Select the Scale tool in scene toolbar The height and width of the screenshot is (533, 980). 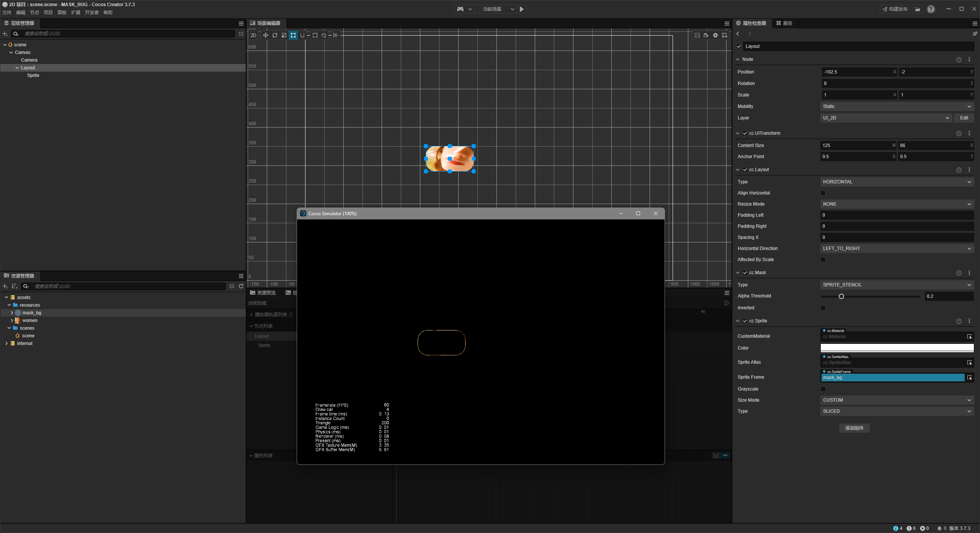tap(284, 35)
